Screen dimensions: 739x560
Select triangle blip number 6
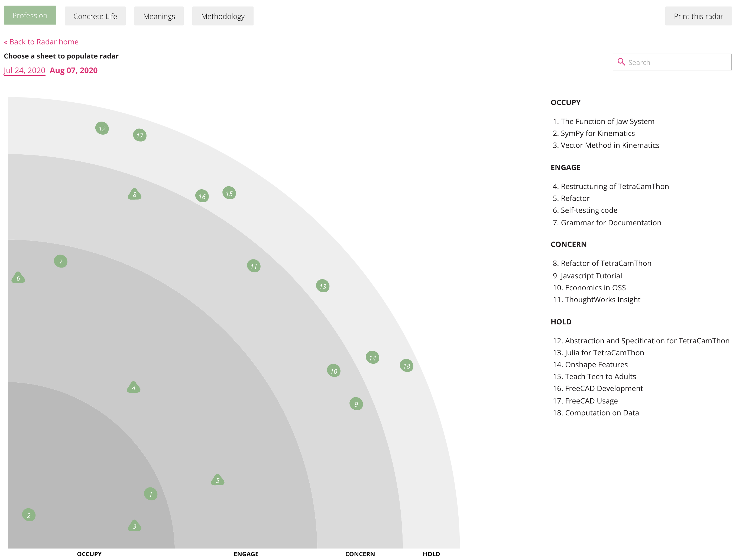[18, 278]
